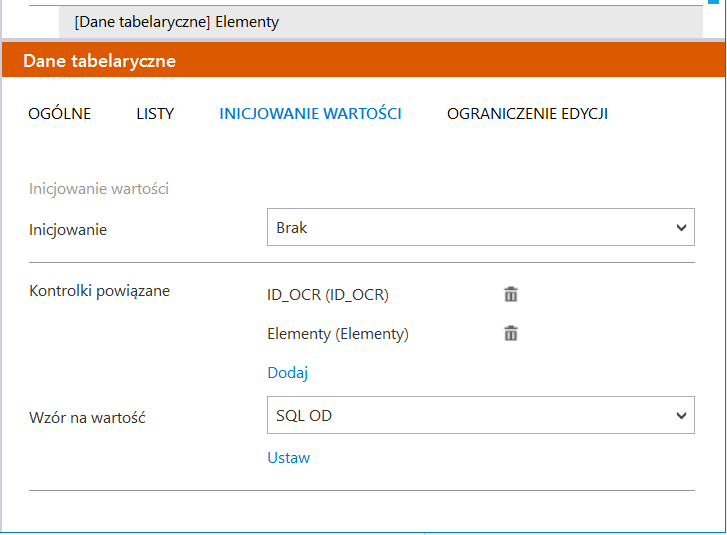Image resolution: width=727 pixels, height=535 pixels.
Task: Click the Wzór na wartość label
Action: (x=87, y=418)
